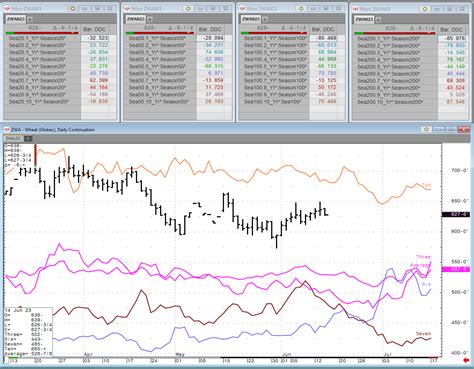Click the green link circle icon in Season20 monitor window
Viewport: 474px width, 369px height.
pos(73,9)
